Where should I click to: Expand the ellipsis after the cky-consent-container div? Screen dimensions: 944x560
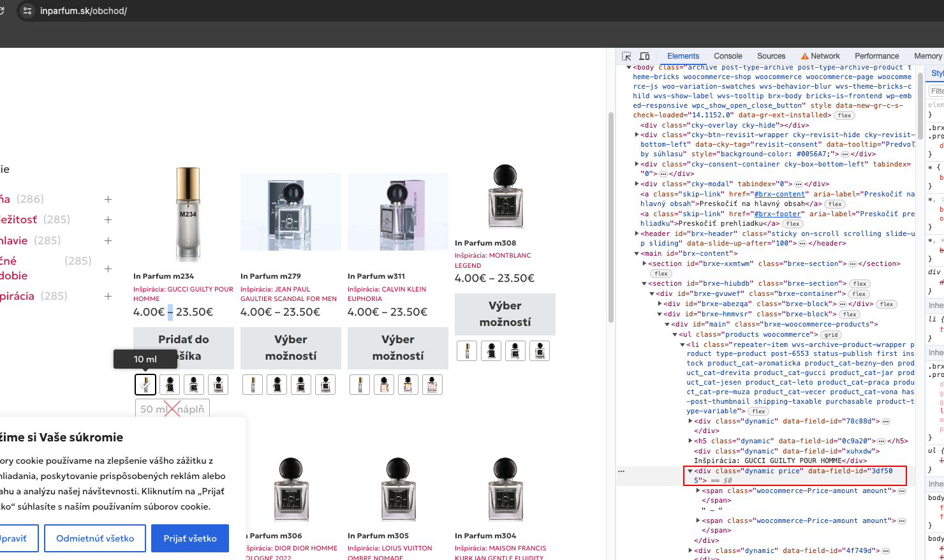click(663, 174)
